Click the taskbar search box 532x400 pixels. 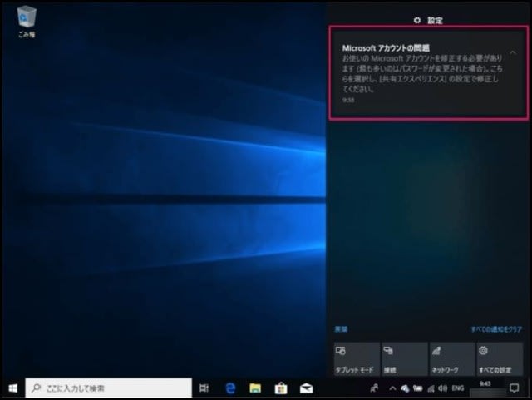tap(109, 388)
